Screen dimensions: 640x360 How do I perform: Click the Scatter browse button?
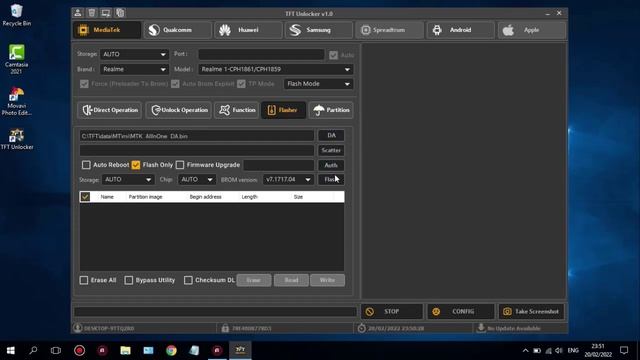[331, 150]
